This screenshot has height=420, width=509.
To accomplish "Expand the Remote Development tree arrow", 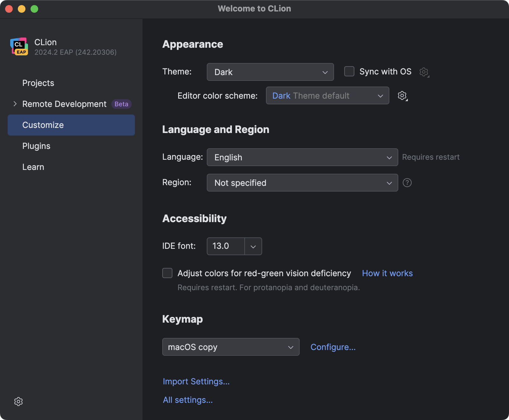I will pyautogui.click(x=15, y=104).
